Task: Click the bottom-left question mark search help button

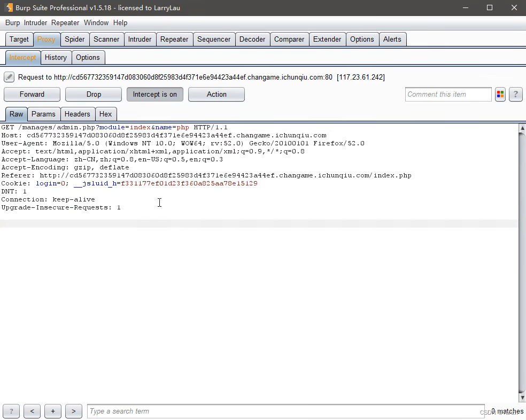Action: point(11,411)
